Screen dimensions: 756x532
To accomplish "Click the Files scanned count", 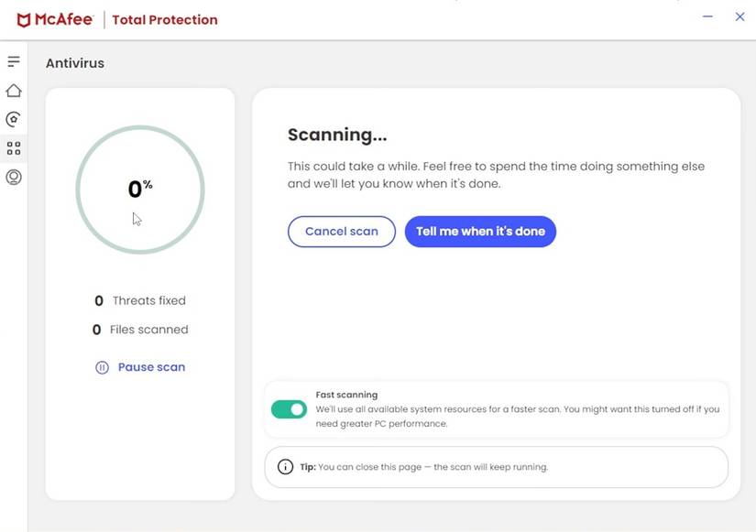I will (x=142, y=329).
